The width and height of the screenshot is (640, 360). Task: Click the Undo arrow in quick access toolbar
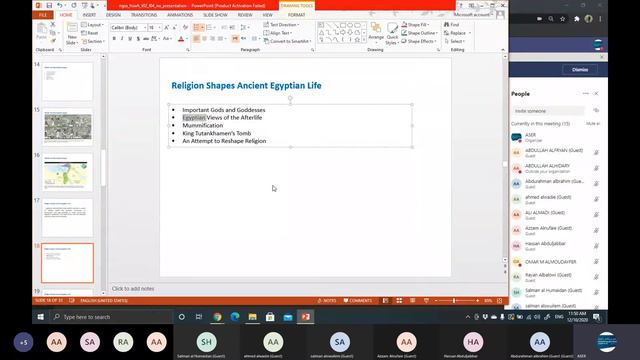point(60,5)
